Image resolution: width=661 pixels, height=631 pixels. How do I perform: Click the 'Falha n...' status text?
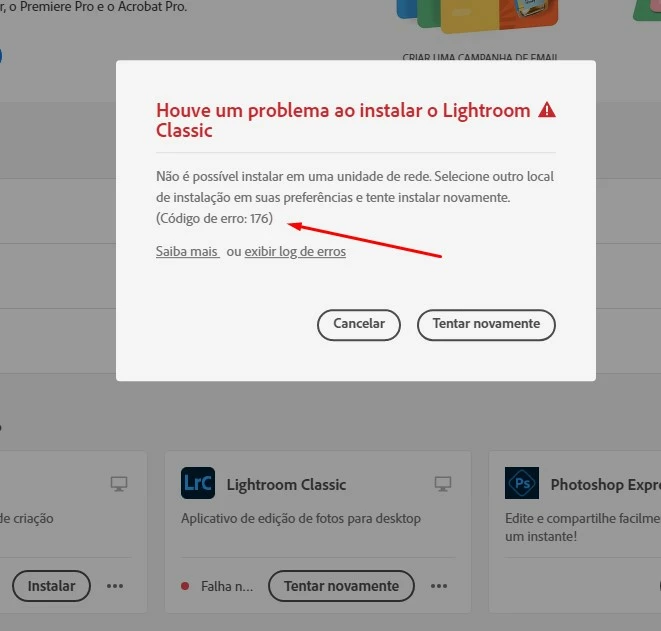click(x=227, y=586)
